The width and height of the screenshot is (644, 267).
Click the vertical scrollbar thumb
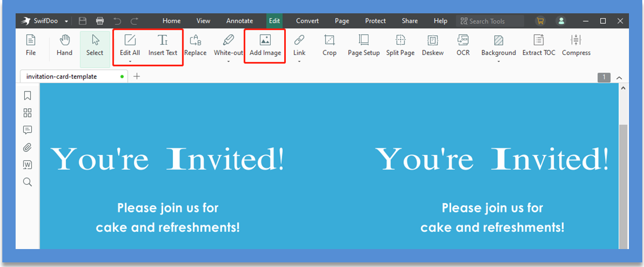coord(623,186)
